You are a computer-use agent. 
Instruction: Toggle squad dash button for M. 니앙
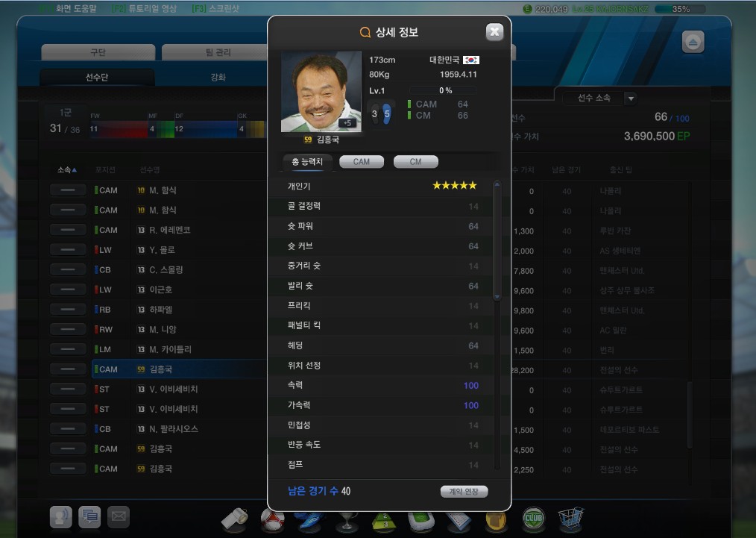click(68, 330)
